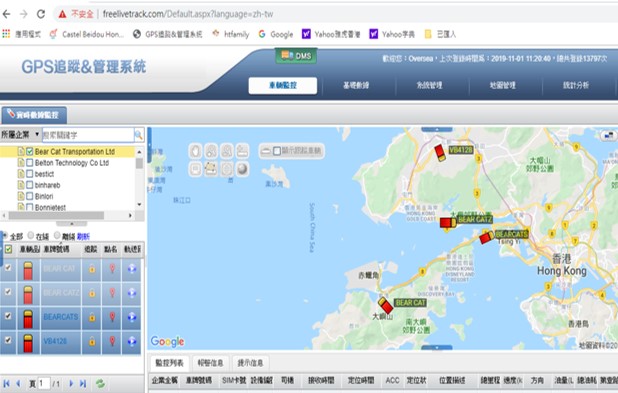Click the 刷新 refresh link
This screenshot has width=618, height=393.
[x=83, y=237]
